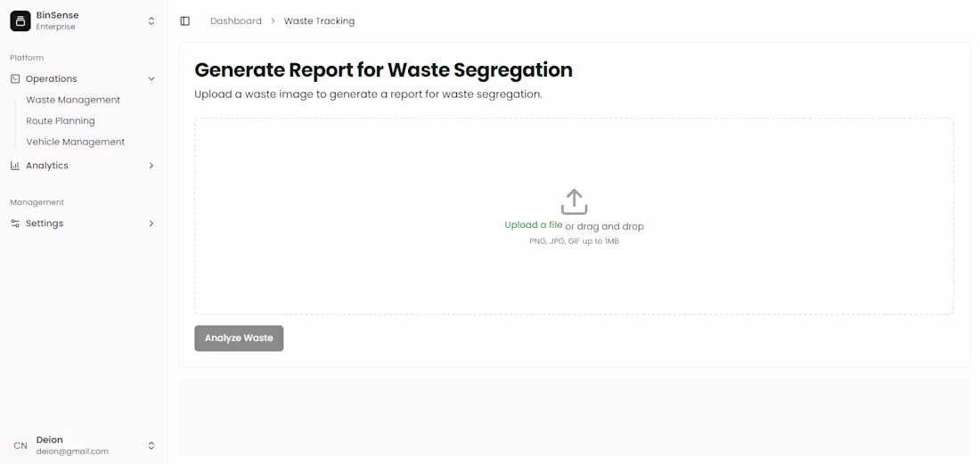Open Vehicle Management in sidebar
This screenshot has width=980, height=464.
[76, 142]
